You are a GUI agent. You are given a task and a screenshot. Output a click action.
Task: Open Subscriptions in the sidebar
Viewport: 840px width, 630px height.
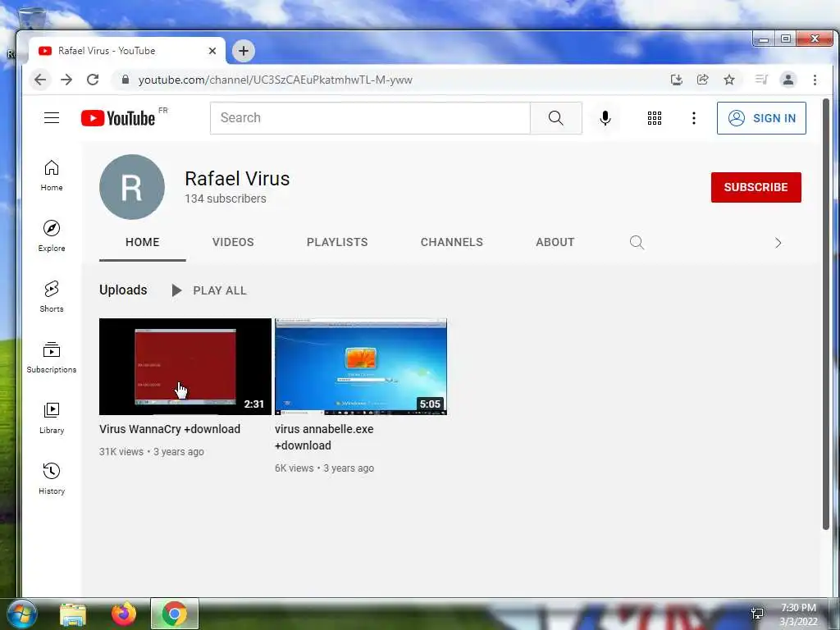coord(52,358)
